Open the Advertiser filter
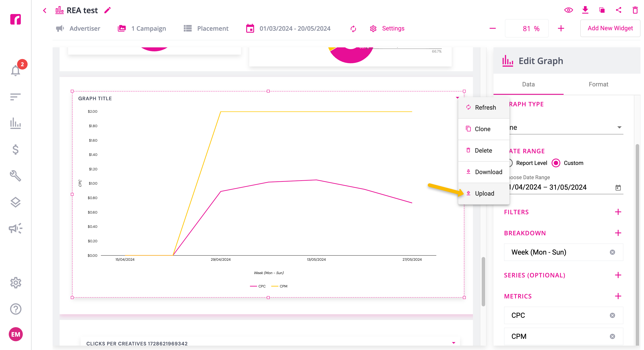Screen dimensions: 644x350 click(78, 29)
